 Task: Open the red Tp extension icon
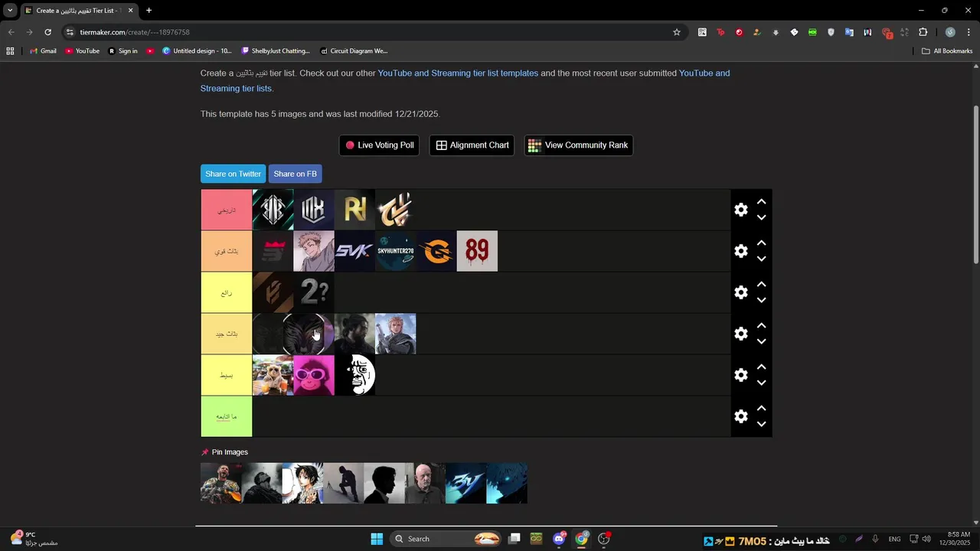point(720,32)
